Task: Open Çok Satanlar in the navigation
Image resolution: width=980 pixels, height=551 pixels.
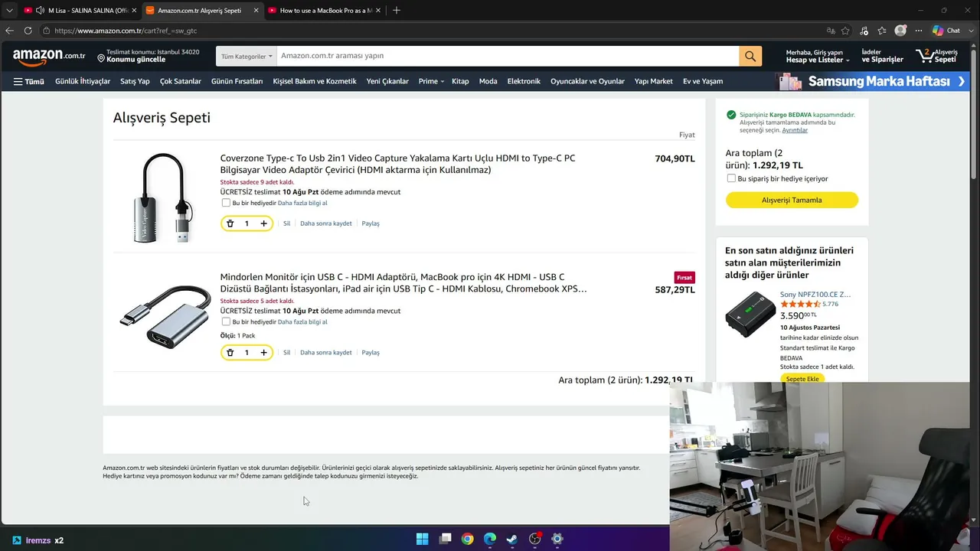Action: pos(181,81)
